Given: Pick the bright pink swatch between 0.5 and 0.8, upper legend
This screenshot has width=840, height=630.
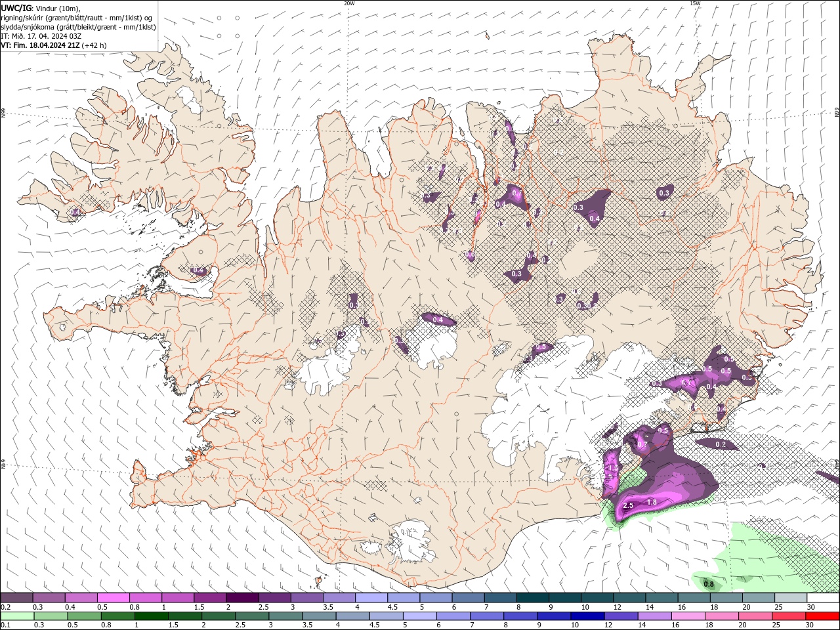Looking at the screenshot, I should tap(113, 598).
